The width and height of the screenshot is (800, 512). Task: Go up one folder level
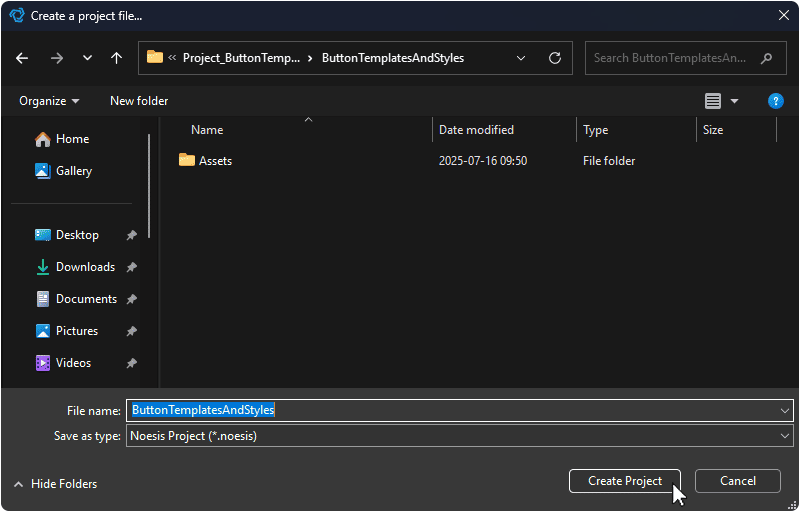pos(116,58)
